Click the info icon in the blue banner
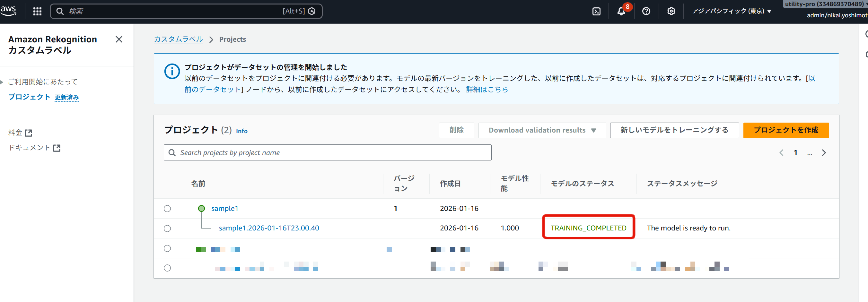868x302 pixels. click(172, 71)
